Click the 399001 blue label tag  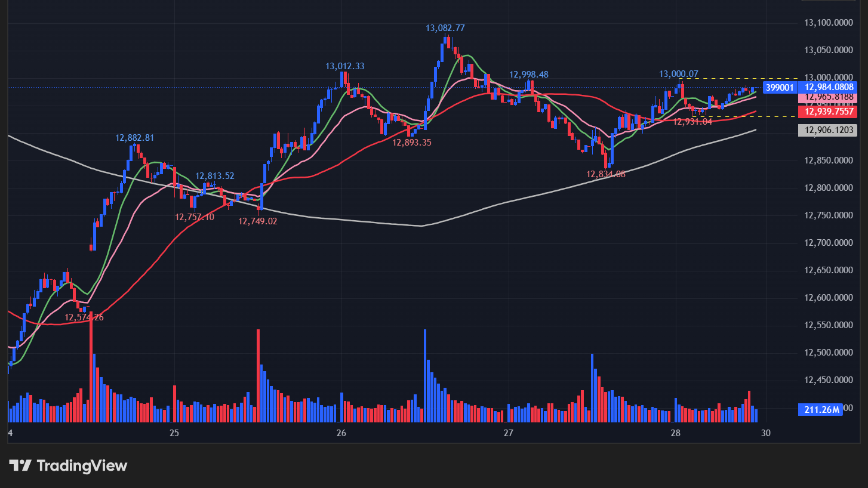[x=779, y=87]
